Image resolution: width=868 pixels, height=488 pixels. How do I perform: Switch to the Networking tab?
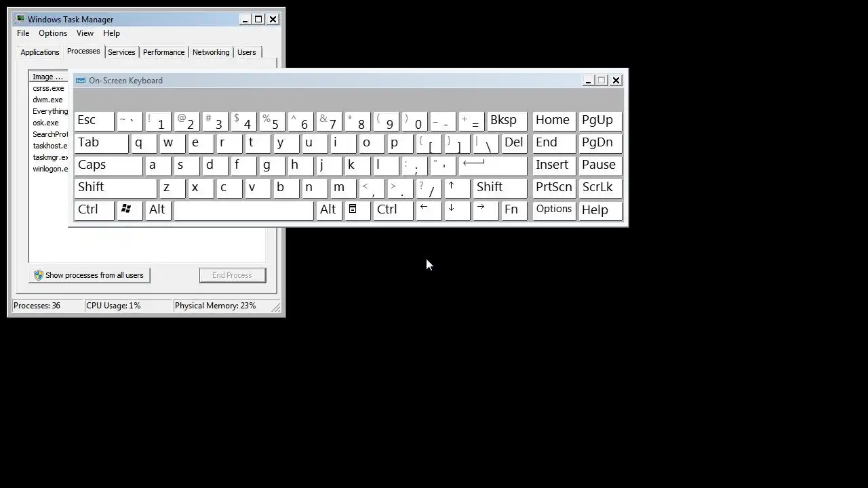tap(211, 52)
